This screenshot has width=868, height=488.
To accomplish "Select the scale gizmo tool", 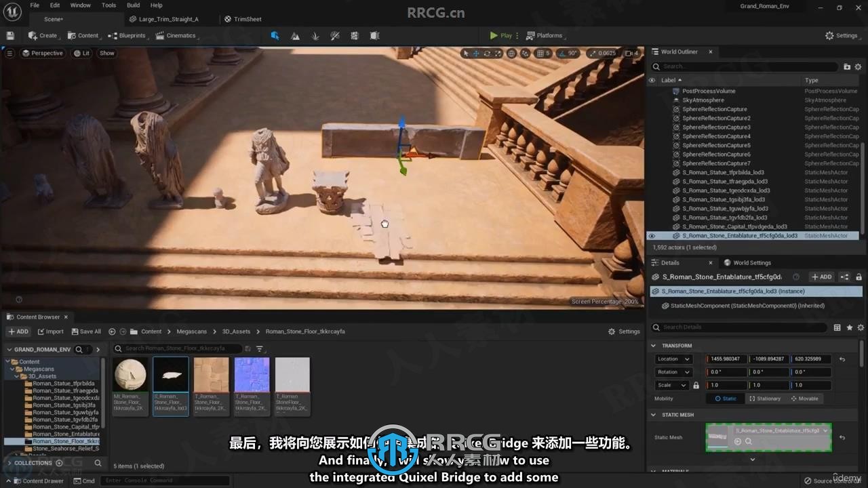I will point(498,54).
